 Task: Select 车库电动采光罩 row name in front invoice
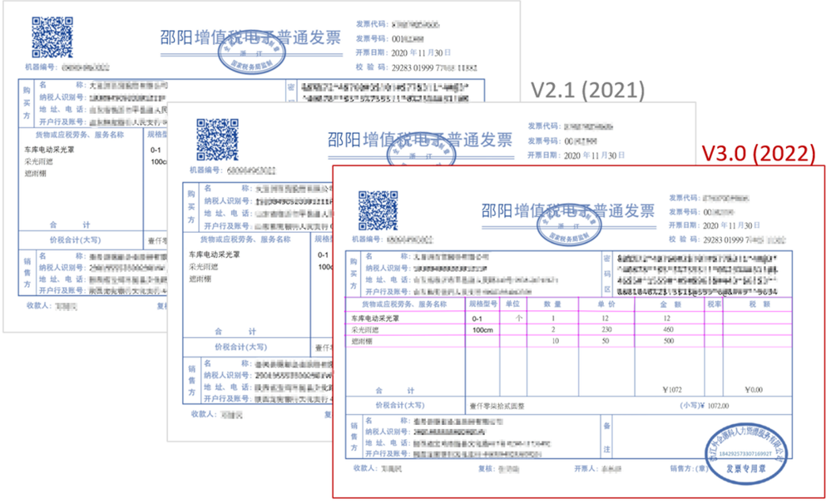(375, 319)
